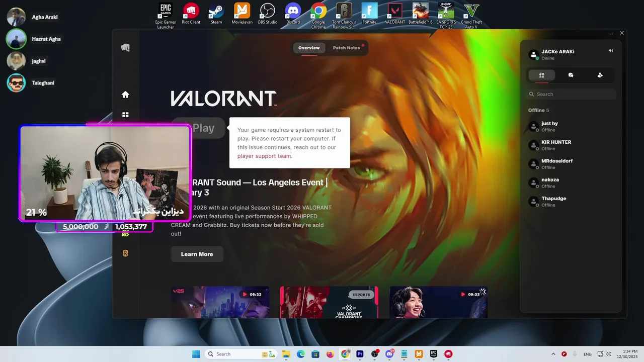Open volume control in system tray

(608, 354)
